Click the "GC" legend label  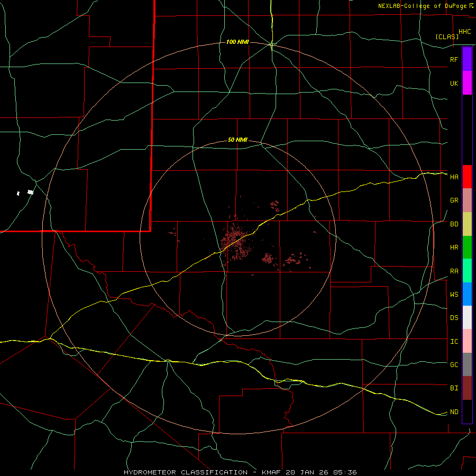[x=454, y=365]
